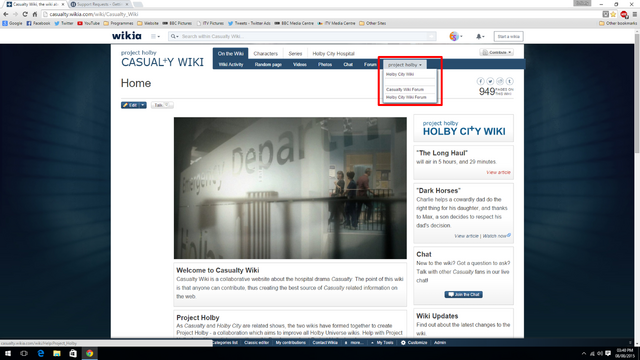The image size is (640, 360).
Task: Click the Windows Start button
Action: (8, 353)
